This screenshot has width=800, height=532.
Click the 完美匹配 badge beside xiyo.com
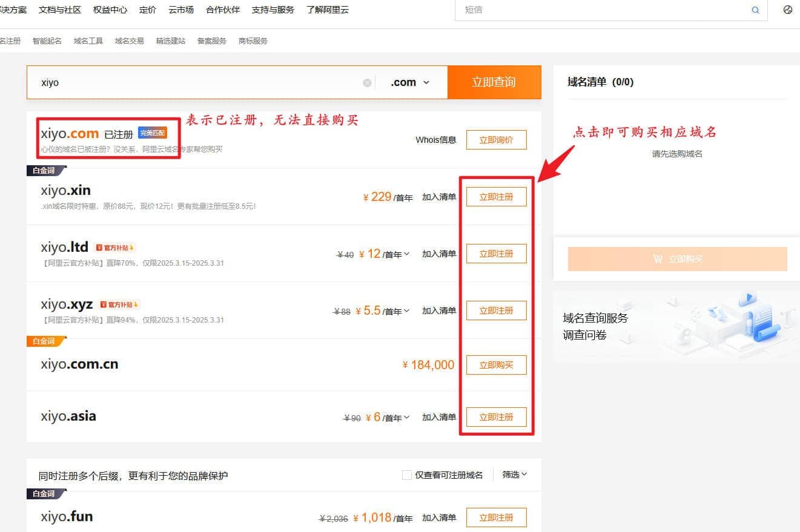click(152, 133)
